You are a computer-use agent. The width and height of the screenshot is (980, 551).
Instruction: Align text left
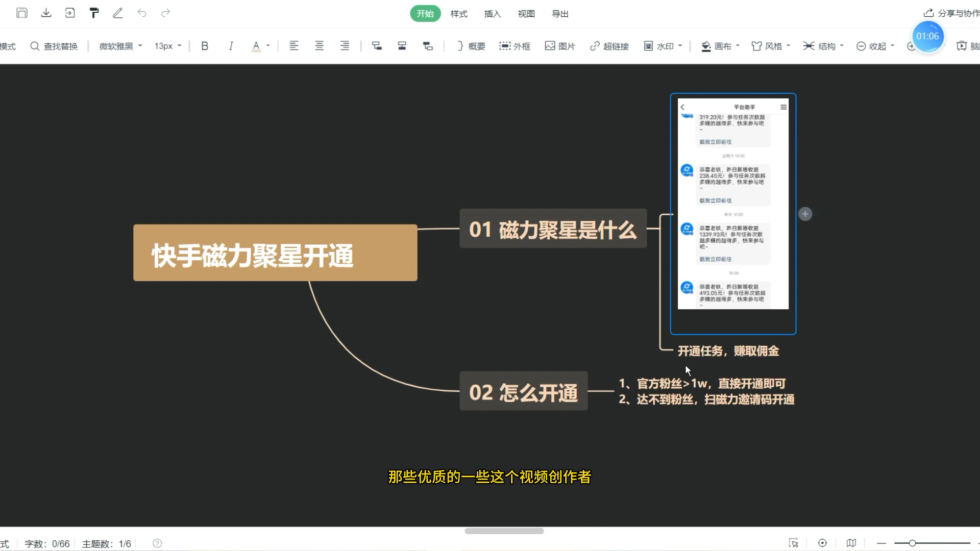(x=294, y=46)
